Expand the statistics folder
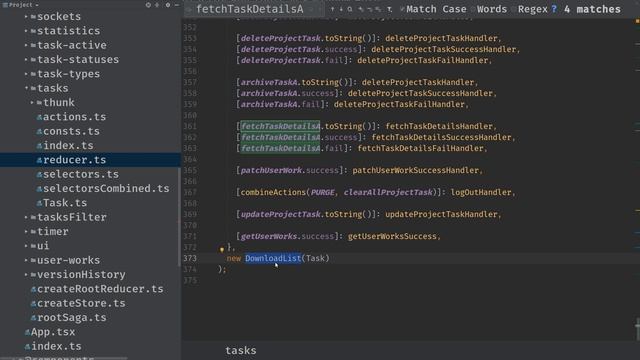The height and width of the screenshot is (360, 640). click(26, 31)
